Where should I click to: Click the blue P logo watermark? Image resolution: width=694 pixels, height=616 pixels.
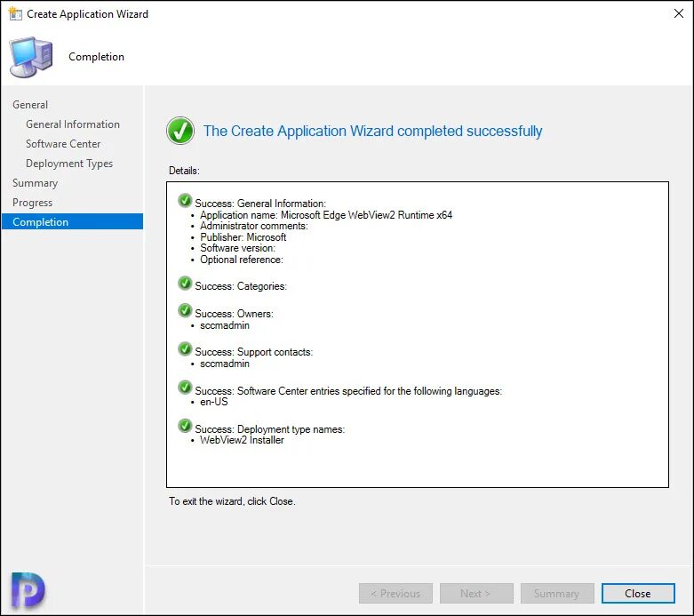[28, 590]
